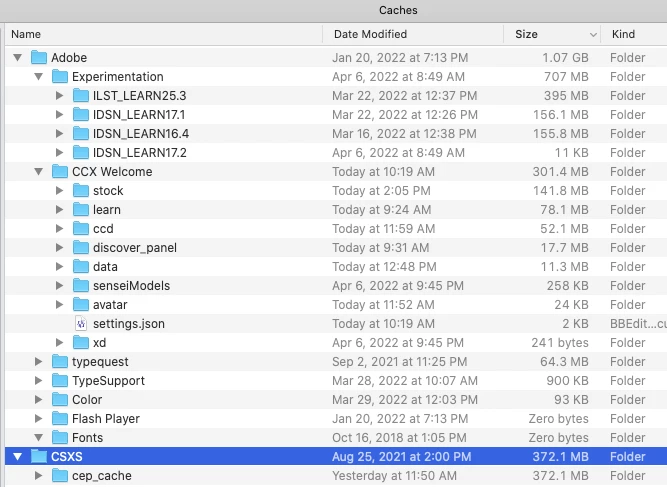Select the CCX Welcome folder icon

coord(60,172)
